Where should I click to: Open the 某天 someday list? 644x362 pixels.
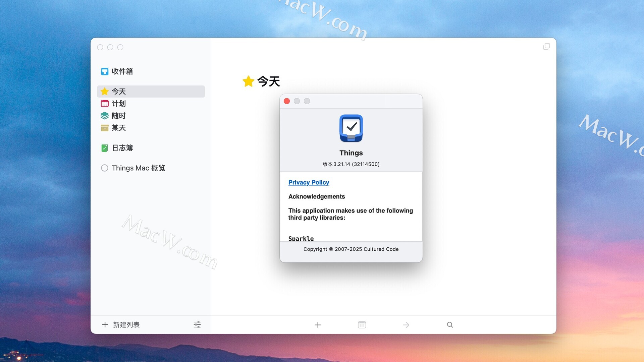(151, 128)
